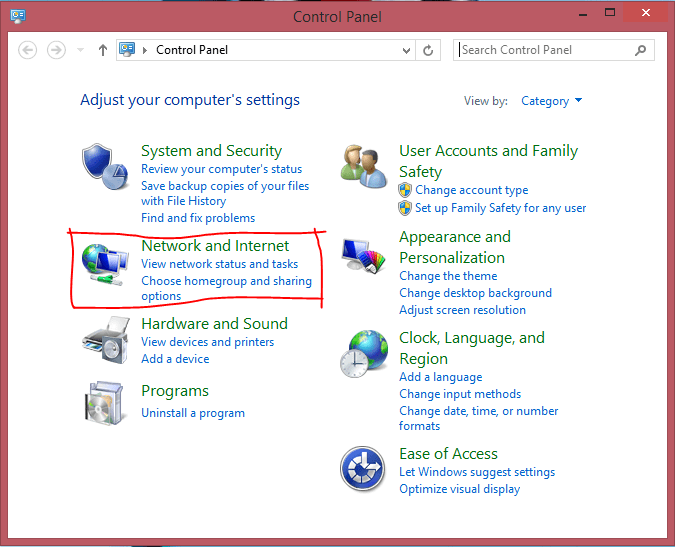Click Add a language link

click(440, 377)
